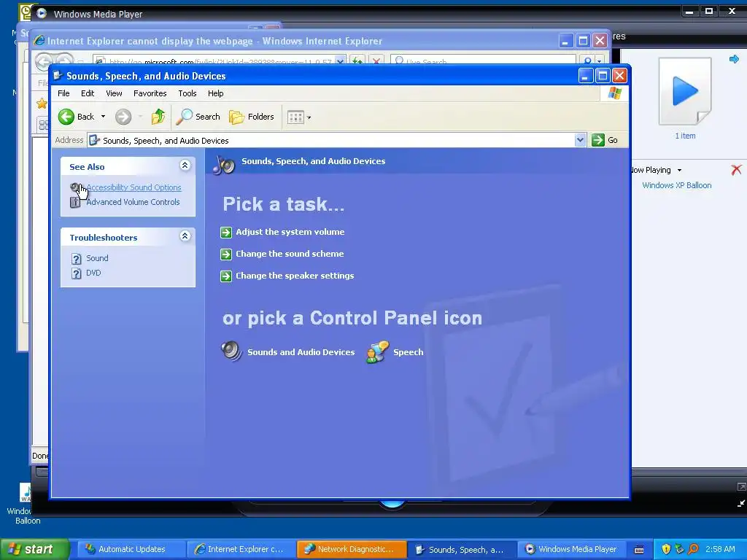
Task: Click the Sounds, Speech header music icon
Action: 223,165
